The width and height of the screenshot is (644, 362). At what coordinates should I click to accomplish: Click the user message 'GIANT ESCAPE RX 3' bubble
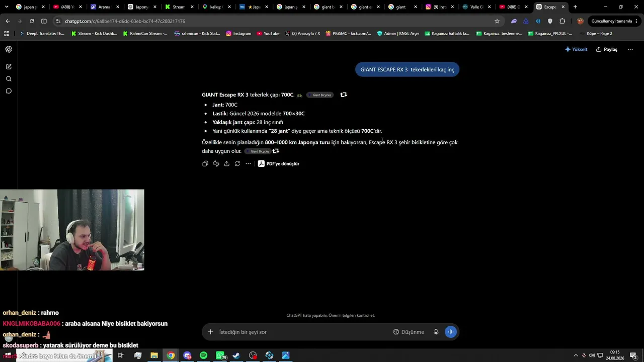tap(407, 69)
